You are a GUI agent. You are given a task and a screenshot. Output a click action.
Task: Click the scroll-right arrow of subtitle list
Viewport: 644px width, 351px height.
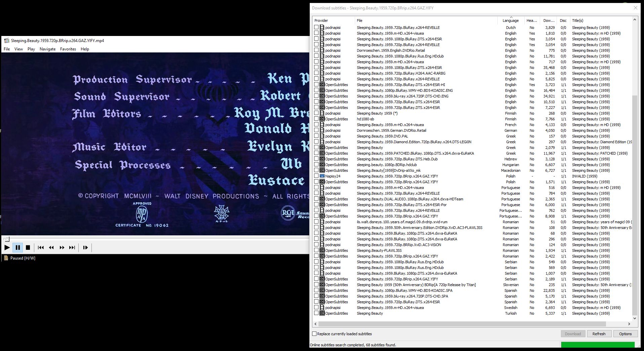pos(629,324)
